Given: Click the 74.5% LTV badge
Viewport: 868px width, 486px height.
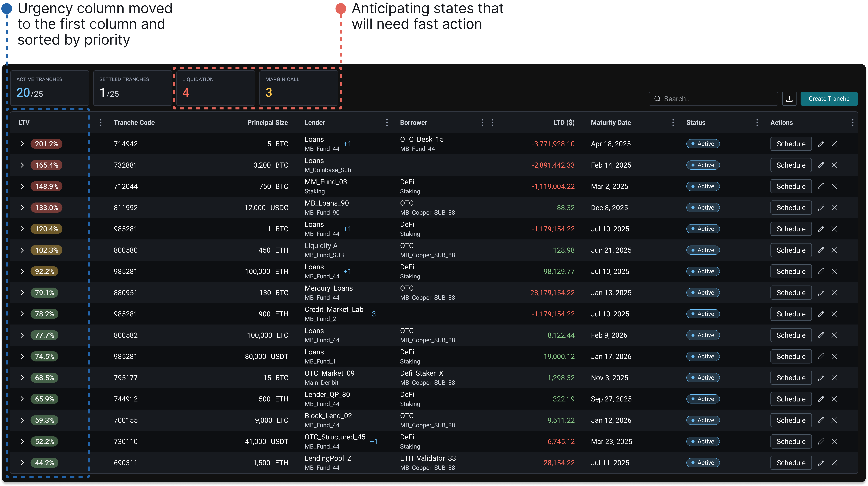Looking at the screenshot, I should (x=44, y=357).
